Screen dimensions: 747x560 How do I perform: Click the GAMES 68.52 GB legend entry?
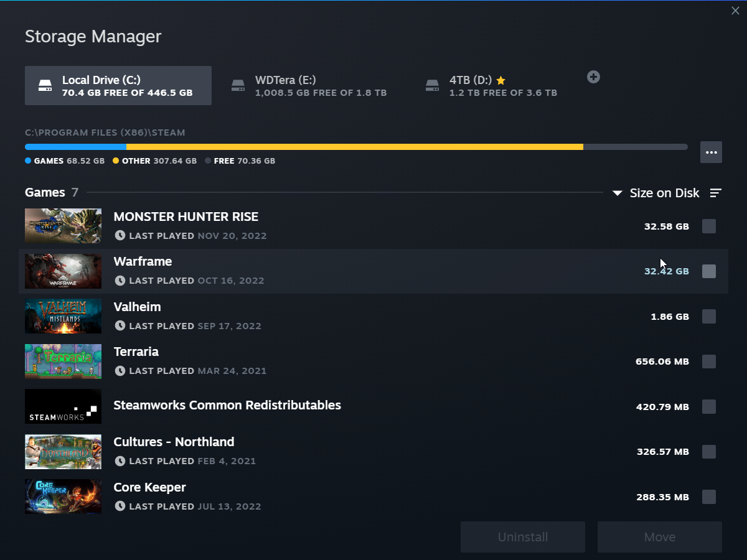(65, 161)
